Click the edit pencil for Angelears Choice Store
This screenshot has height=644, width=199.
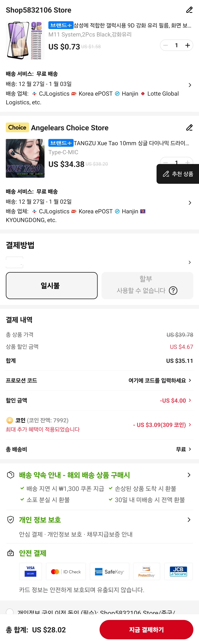pyautogui.click(x=189, y=128)
